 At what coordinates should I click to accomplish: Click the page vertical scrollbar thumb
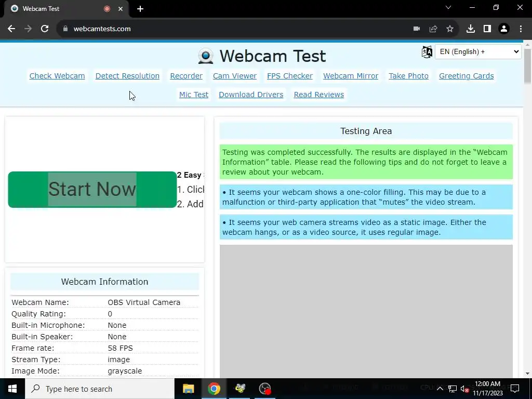point(528,66)
